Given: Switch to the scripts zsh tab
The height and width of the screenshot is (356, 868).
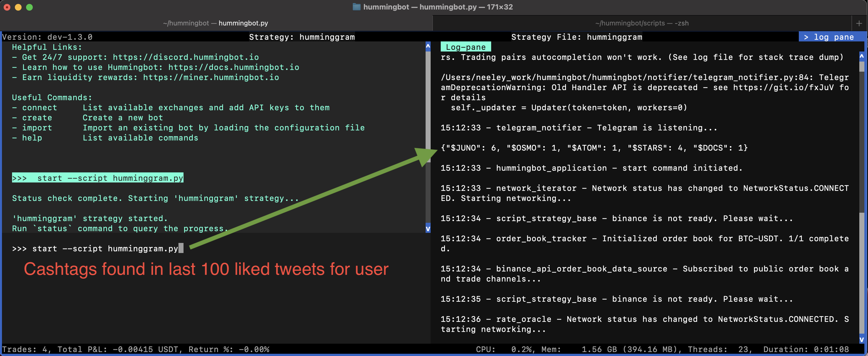Looking at the screenshot, I should (642, 23).
